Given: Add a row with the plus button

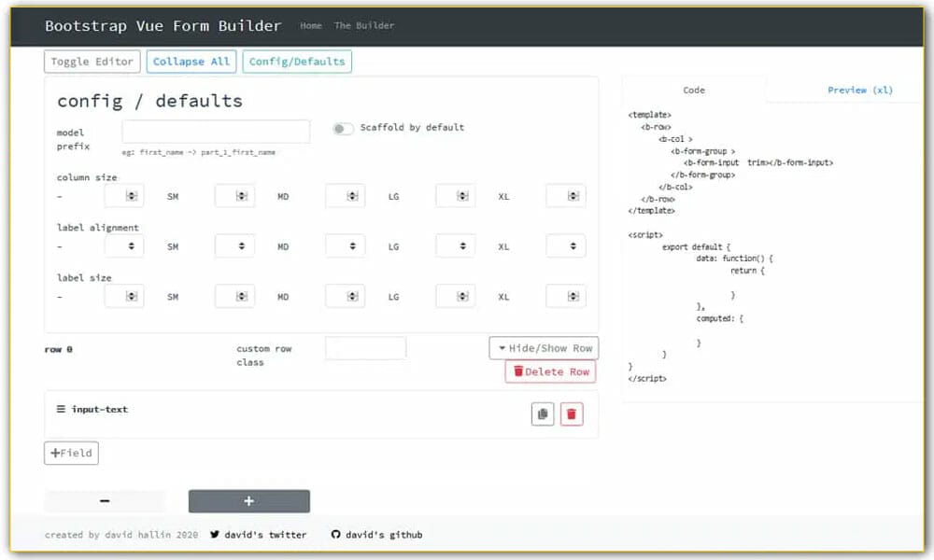Looking at the screenshot, I should tap(249, 501).
